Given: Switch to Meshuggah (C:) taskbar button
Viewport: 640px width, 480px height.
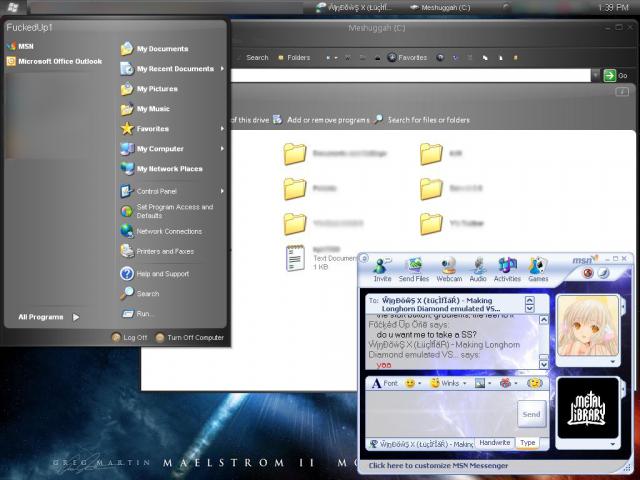Looking at the screenshot, I should tap(440, 7).
